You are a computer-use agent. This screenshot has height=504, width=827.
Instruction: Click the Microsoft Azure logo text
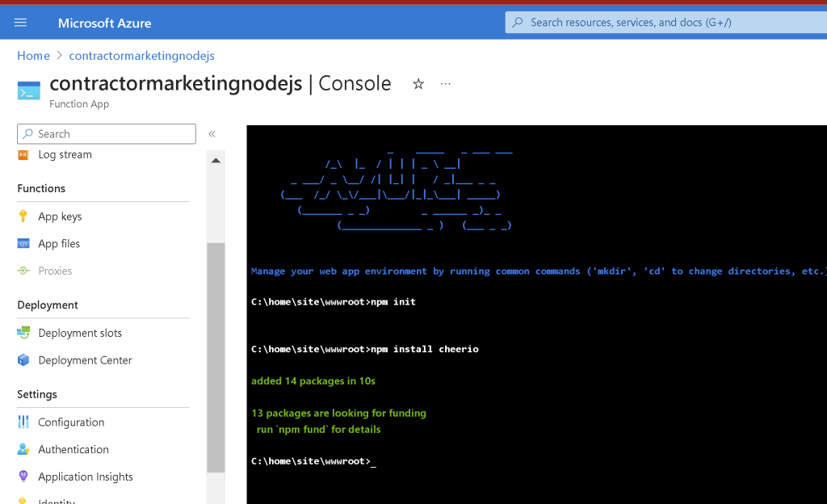tap(104, 23)
